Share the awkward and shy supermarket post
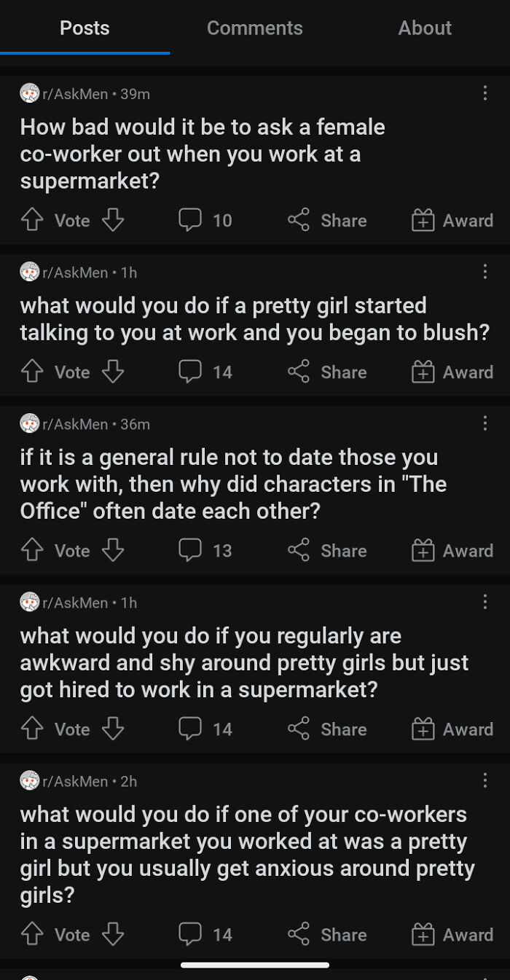The width and height of the screenshot is (510, 980). [327, 729]
